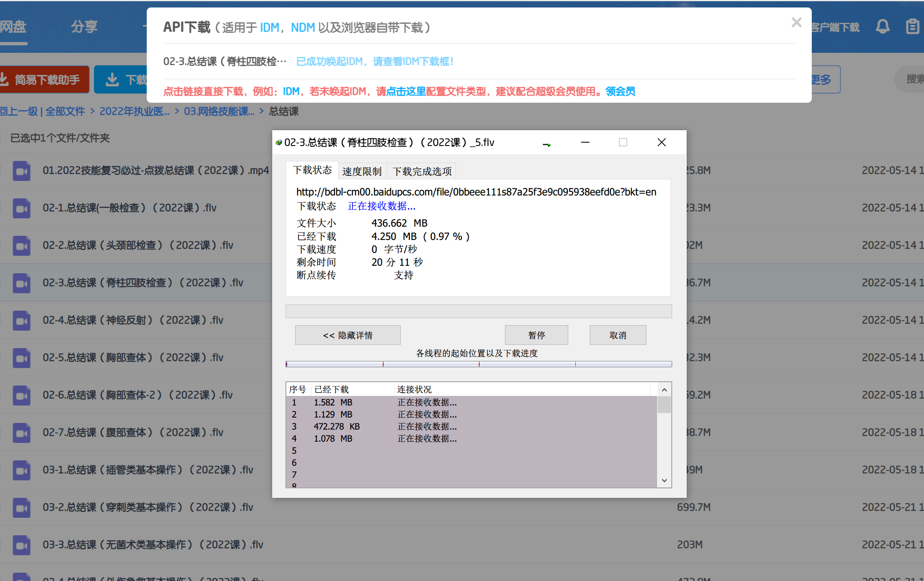Viewport: 924px width, 581px height.
Task: Go back via 回上一级 breadcrumb
Action: 19,111
